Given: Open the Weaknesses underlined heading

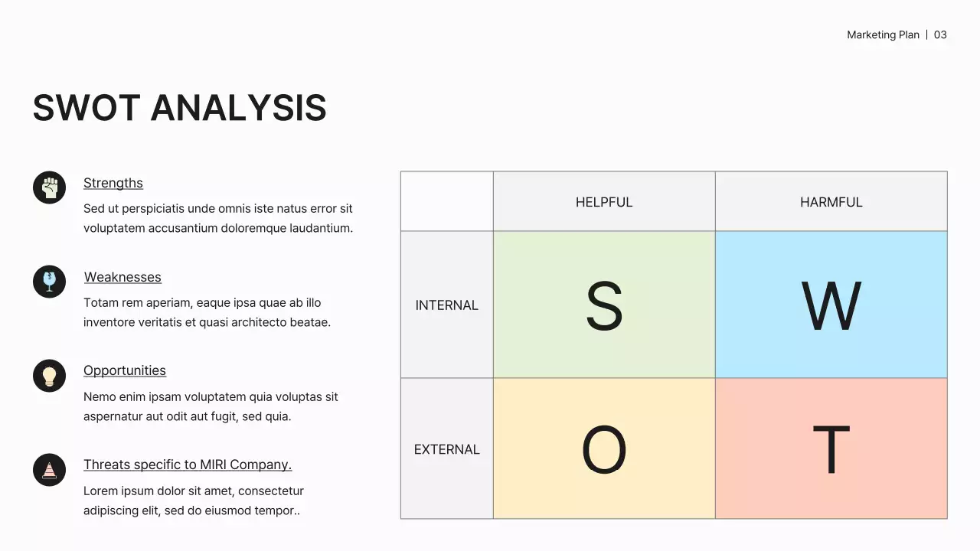Looking at the screenshot, I should (x=122, y=277).
